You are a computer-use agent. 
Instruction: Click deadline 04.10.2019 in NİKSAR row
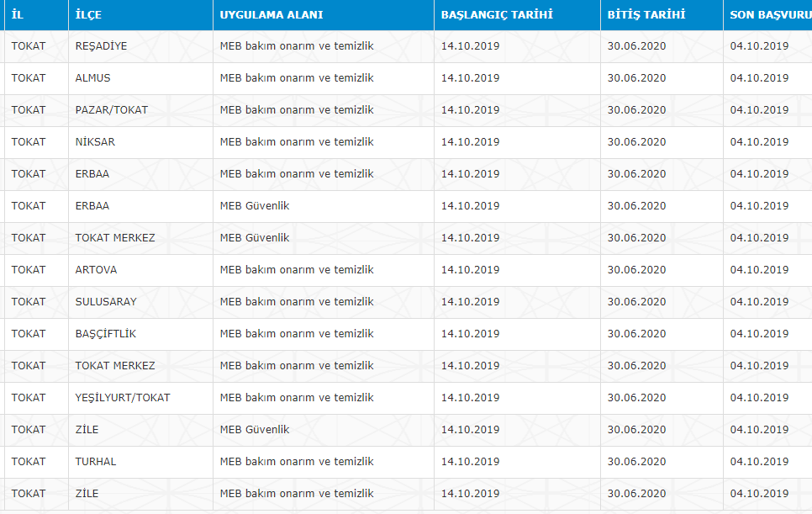coord(759,142)
